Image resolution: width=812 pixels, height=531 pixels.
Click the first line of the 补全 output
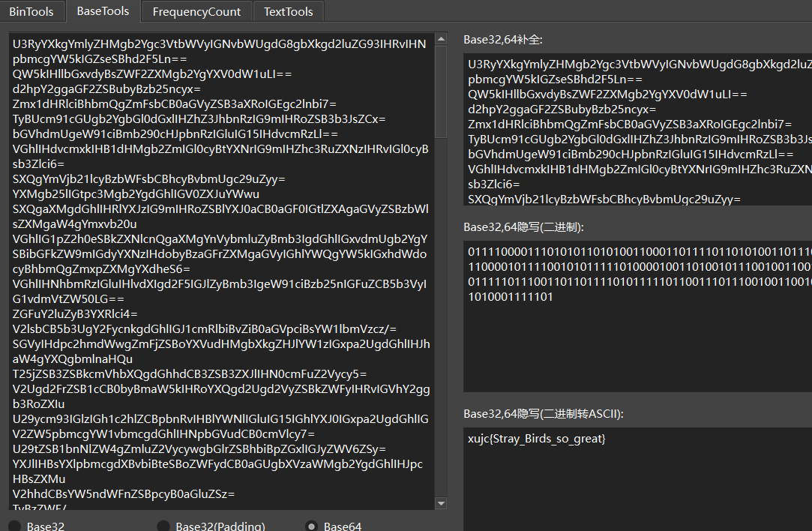(x=639, y=64)
